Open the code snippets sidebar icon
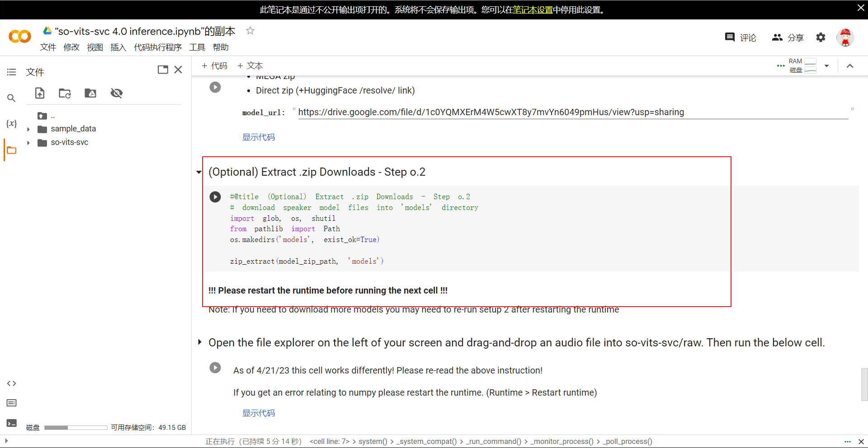 pos(11,383)
